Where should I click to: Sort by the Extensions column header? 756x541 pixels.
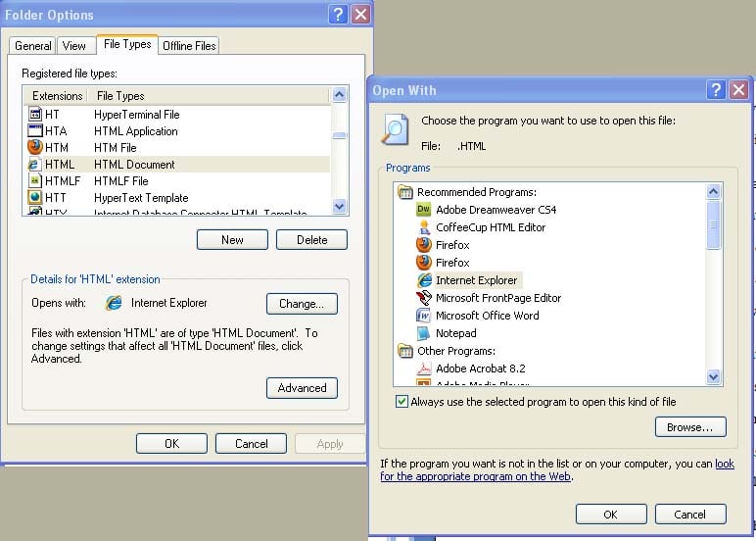(x=57, y=96)
